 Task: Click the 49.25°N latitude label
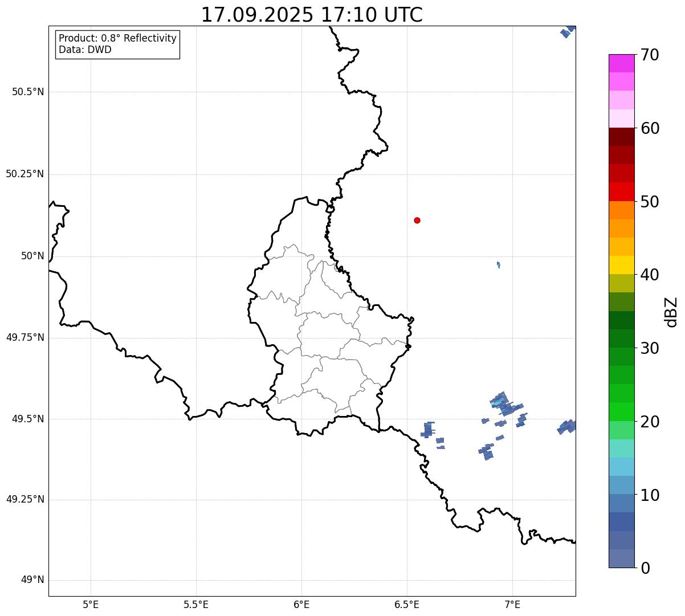point(25,499)
